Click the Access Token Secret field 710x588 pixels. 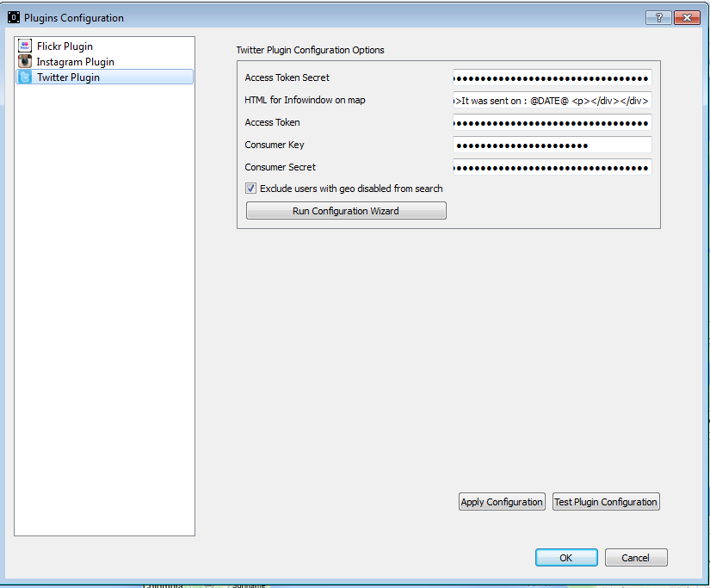552,78
